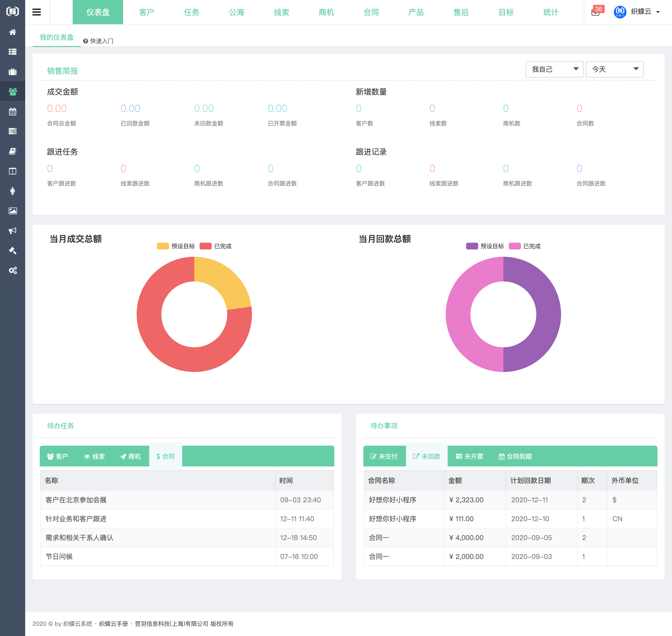
Task: Open the calendar icon in the left sidebar
Action: coord(13,112)
